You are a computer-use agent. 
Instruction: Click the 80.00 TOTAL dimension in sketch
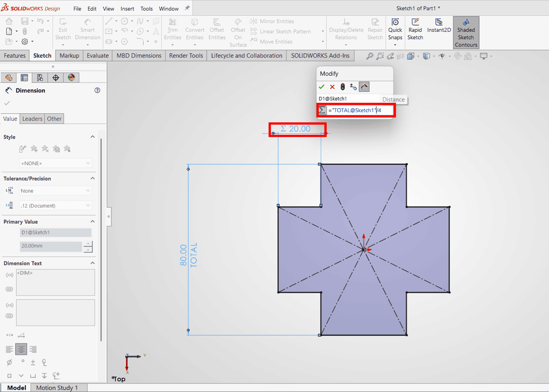[x=188, y=255]
